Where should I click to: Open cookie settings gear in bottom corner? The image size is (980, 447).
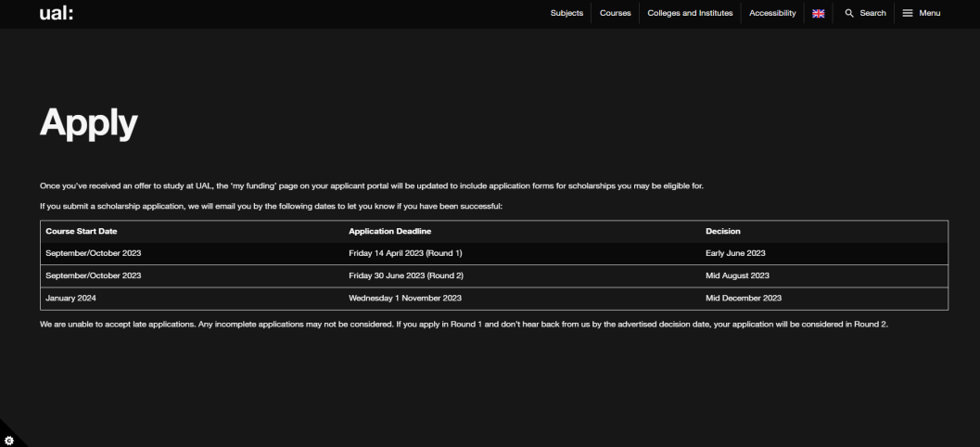pyautogui.click(x=8, y=439)
